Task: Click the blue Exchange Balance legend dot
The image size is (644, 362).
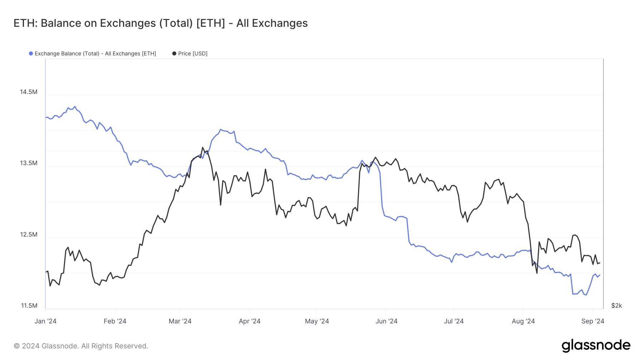Action: coord(31,54)
